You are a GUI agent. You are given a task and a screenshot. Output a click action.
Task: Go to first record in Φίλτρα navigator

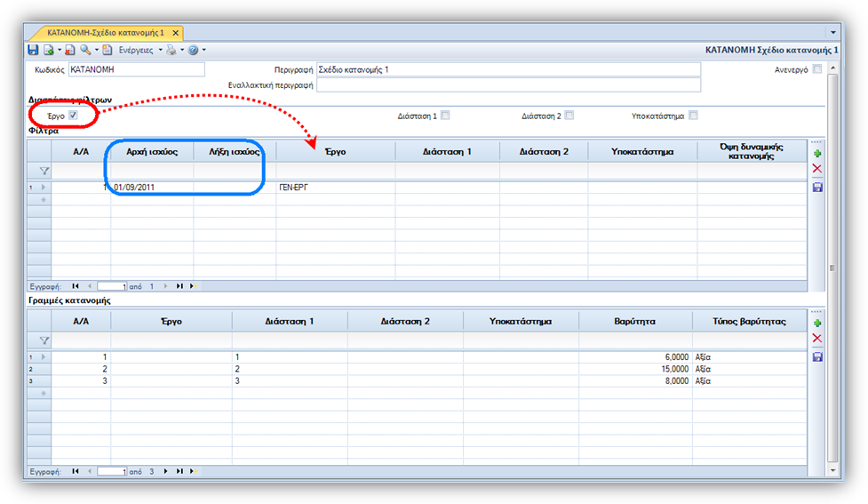click(76, 286)
